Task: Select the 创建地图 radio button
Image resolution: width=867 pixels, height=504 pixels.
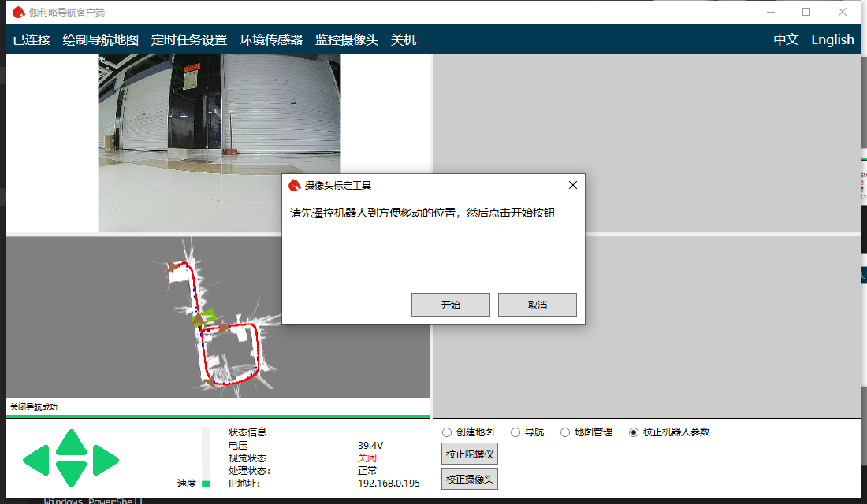Action: coord(447,432)
